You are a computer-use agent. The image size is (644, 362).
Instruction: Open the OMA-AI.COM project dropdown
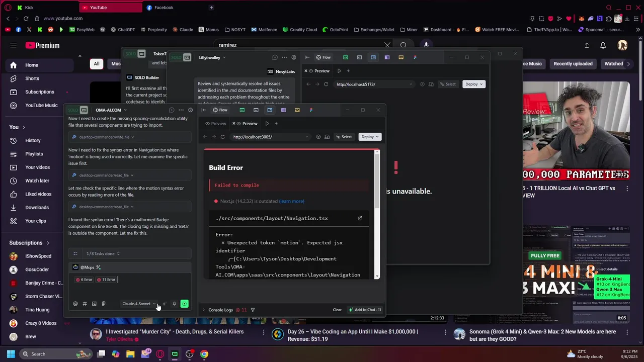pyautogui.click(x=111, y=110)
